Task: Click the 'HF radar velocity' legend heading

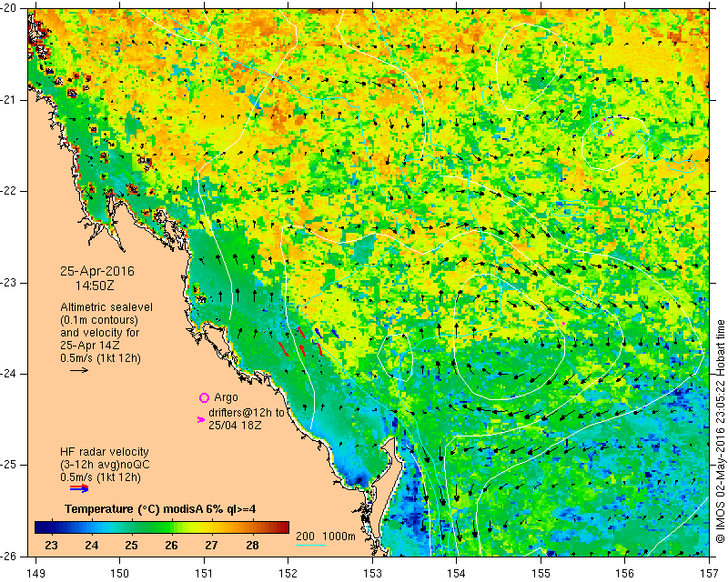Action: click(x=105, y=452)
